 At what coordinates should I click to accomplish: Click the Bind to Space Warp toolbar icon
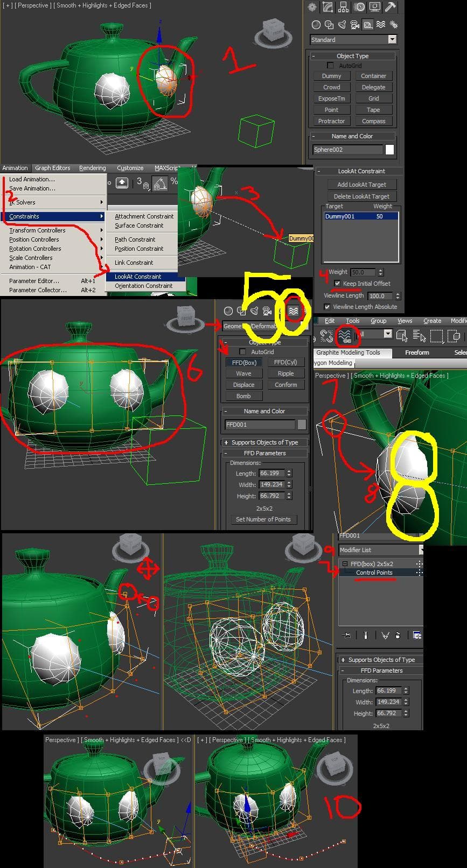coord(345,336)
